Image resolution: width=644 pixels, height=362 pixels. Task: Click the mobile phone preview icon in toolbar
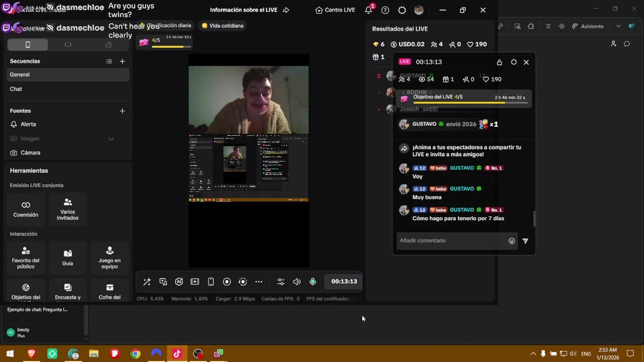click(x=211, y=282)
